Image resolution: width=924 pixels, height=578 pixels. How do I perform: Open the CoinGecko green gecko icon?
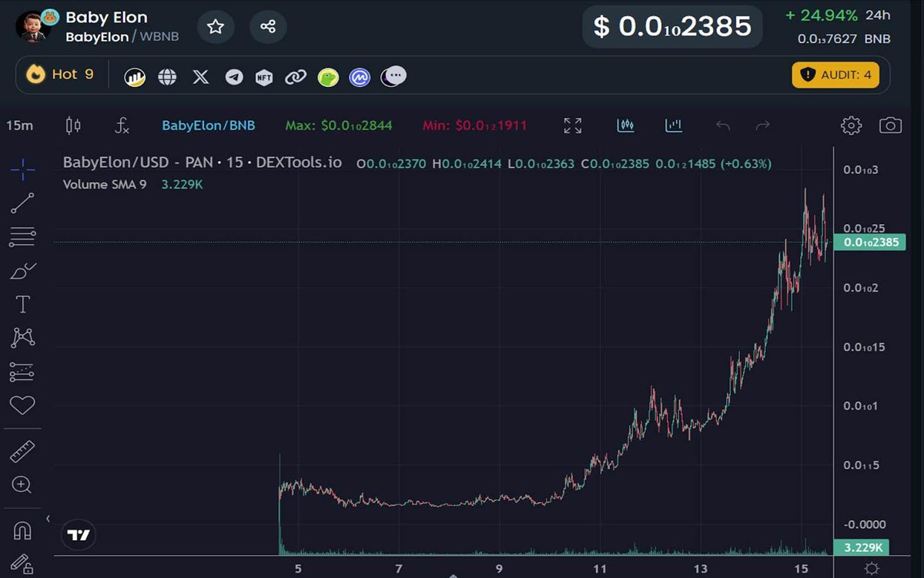pos(329,77)
